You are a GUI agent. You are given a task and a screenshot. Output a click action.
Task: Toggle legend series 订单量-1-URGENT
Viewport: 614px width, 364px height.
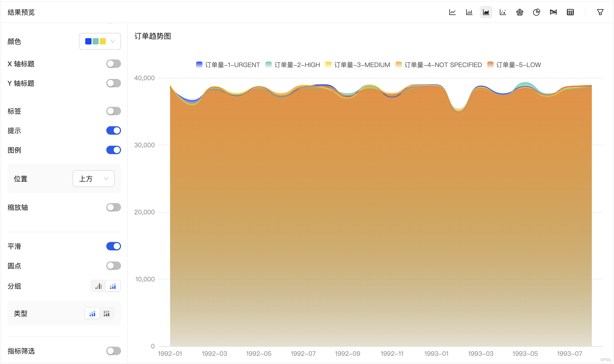pyautogui.click(x=228, y=65)
